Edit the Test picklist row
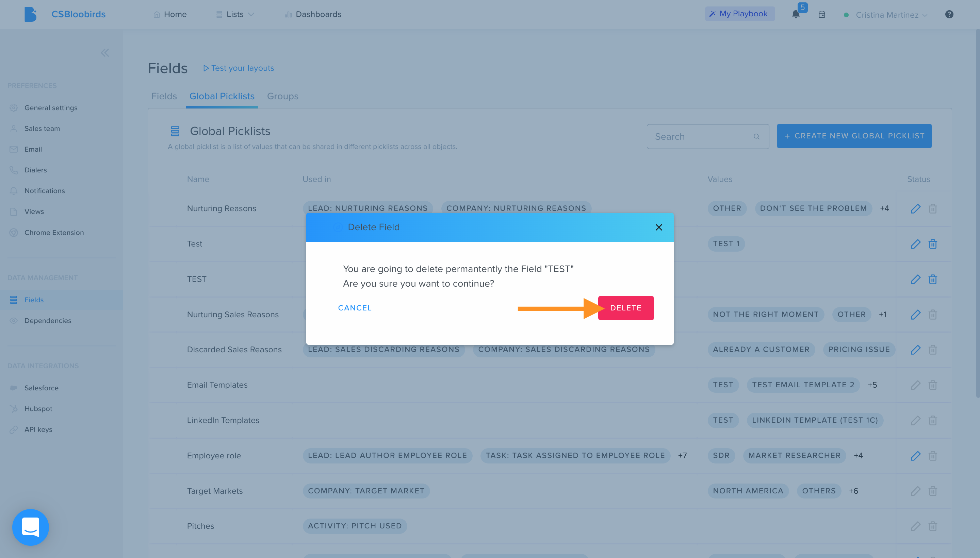 (916, 244)
